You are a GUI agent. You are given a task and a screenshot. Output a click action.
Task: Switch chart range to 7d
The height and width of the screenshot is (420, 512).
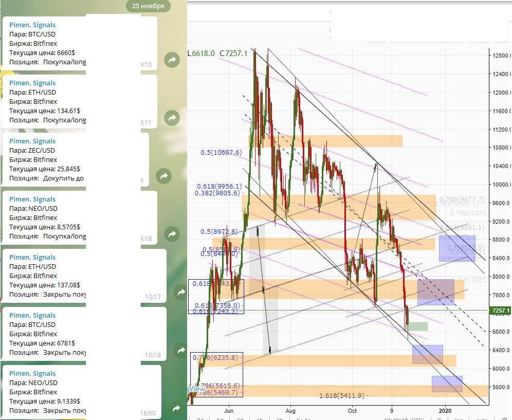click(x=200, y=418)
